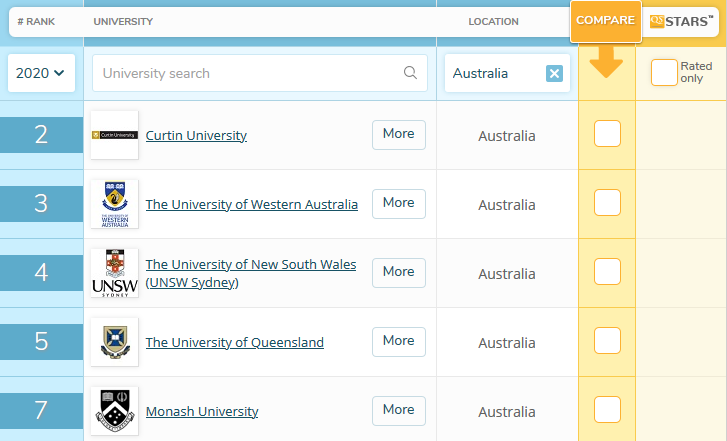The width and height of the screenshot is (727, 441).
Task: Open the 2020 year dropdown
Action: (x=40, y=73)
